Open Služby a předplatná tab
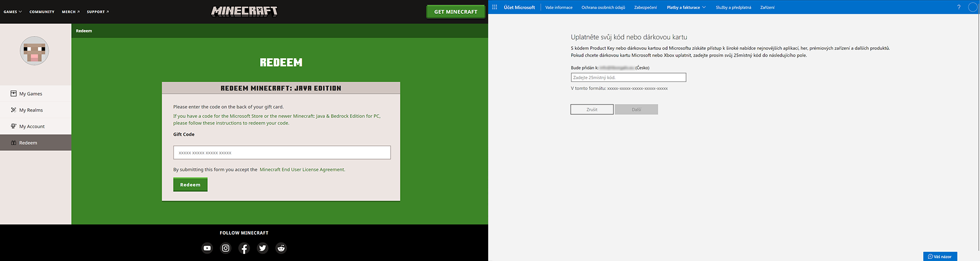Viewport: 980px width, 261px height. [733, 7]
